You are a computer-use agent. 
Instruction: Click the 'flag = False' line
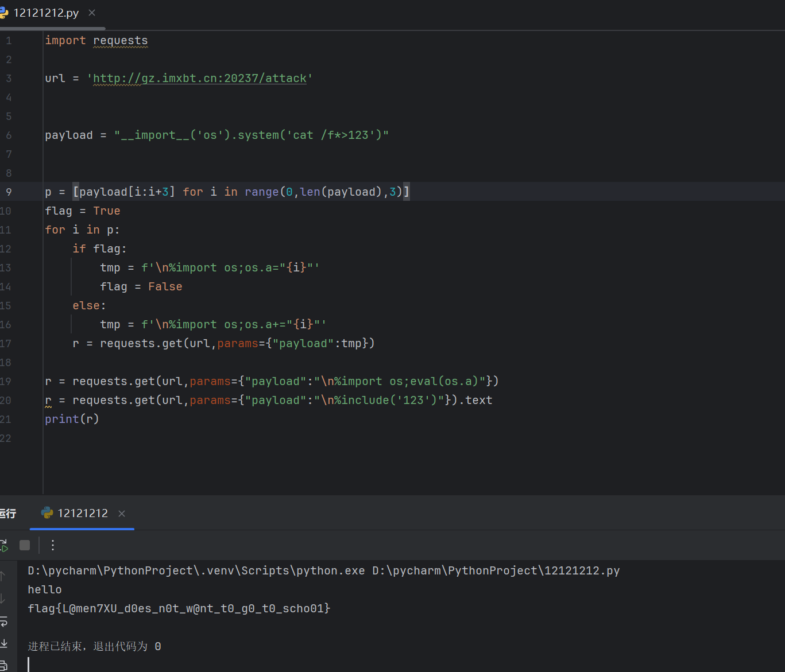[141, 286]
